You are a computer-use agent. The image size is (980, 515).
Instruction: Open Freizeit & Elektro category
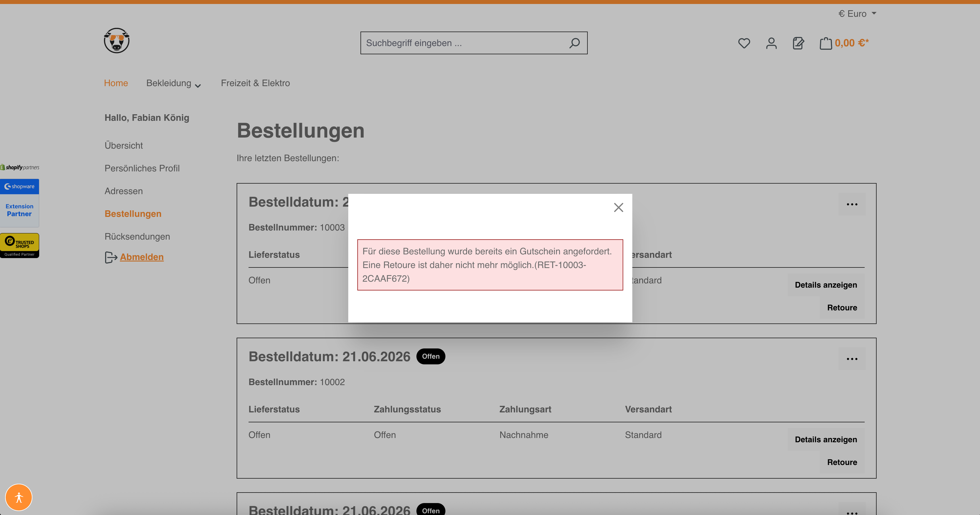(255, 83)
